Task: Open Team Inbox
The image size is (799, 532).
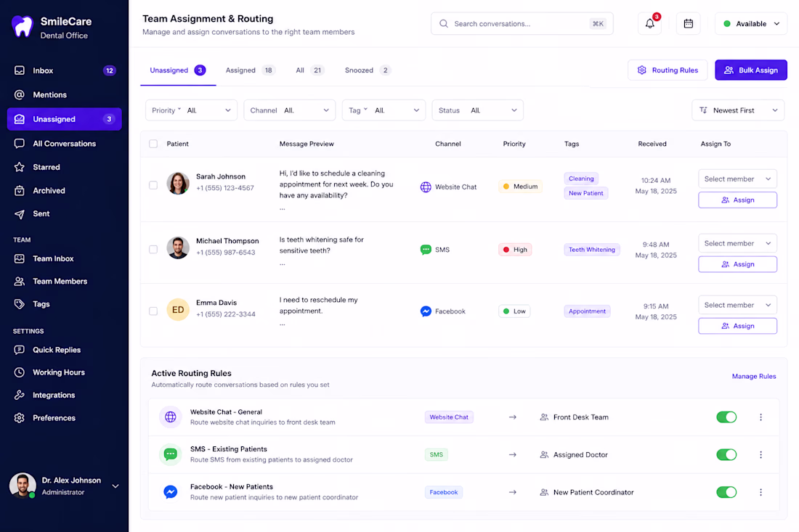Action: coord(64,258)
